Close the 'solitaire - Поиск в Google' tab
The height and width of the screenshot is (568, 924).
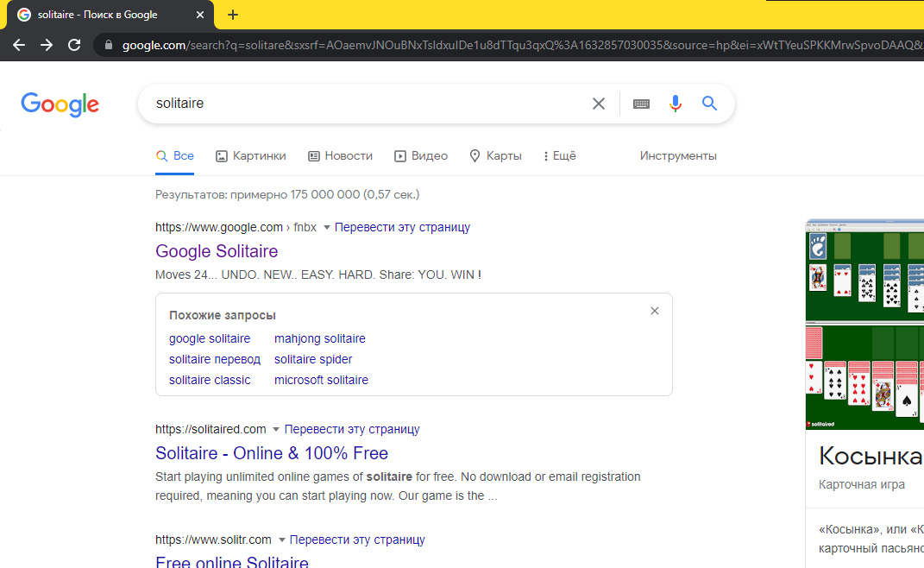pos(200,15)
